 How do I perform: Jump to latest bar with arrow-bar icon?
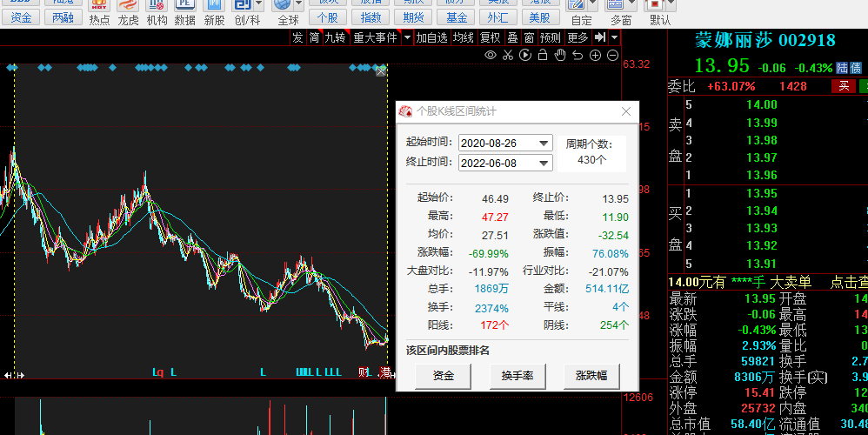pyautogui.click(x=600, y=37)
